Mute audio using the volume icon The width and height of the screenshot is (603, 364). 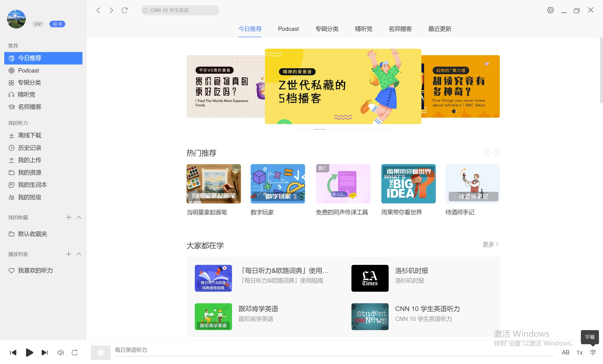point(61,352)
